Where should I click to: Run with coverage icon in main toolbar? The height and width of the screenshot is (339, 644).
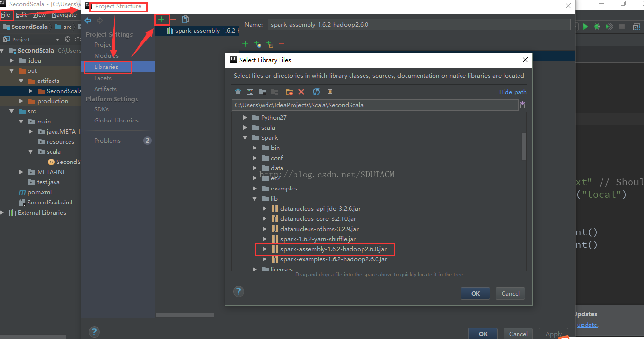pos(610,27)
